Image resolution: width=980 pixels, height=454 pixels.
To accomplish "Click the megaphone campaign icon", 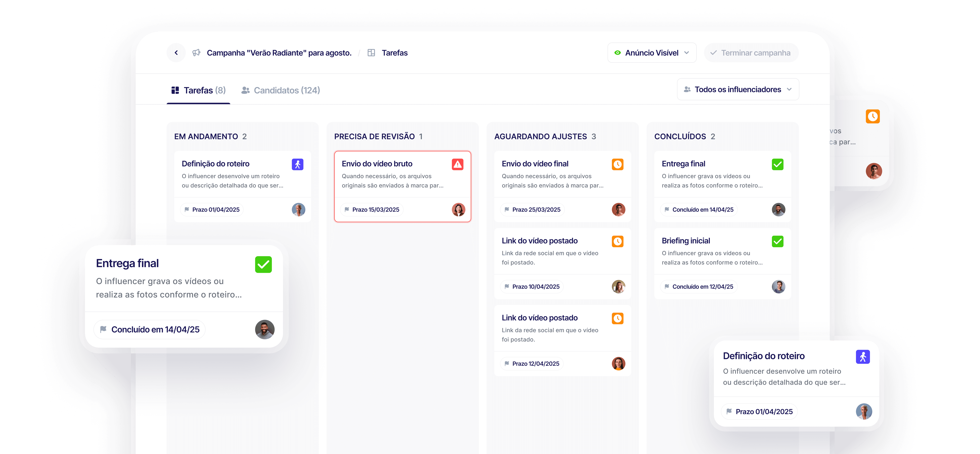I will pos(196,53).
